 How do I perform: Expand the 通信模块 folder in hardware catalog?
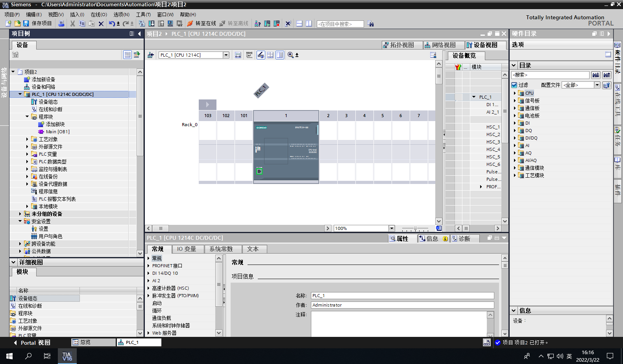(x=515, y=168)
